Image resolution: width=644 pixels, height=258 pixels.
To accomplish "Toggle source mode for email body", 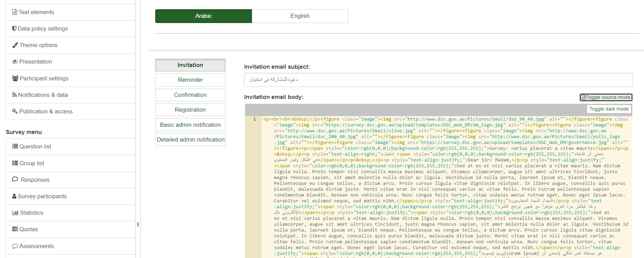I will [x=606, y=97].
